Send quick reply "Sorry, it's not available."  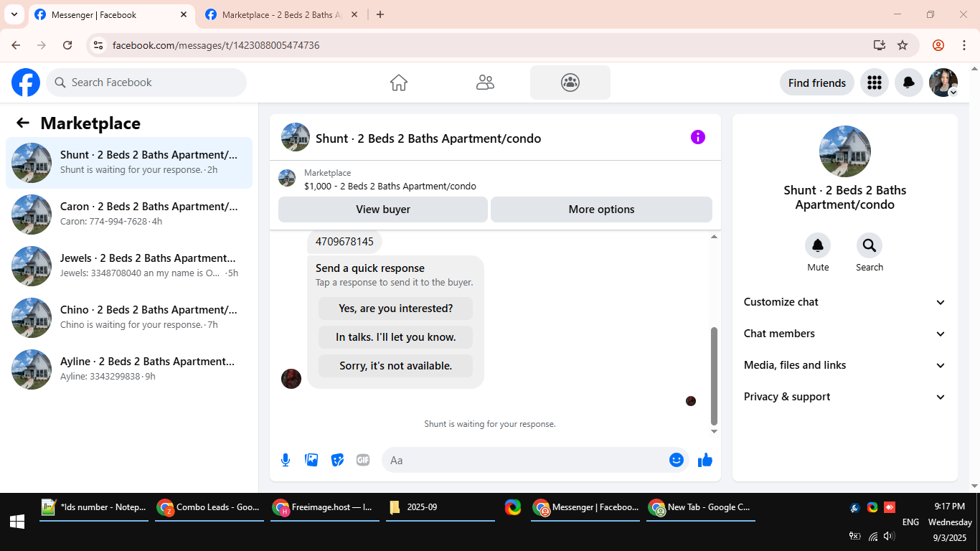click(x=396, y=366)
